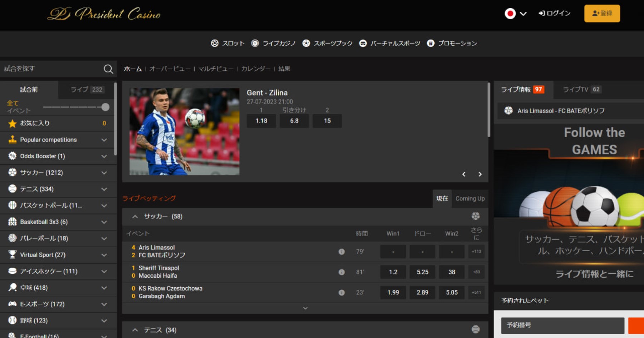Open the バーチャルスポーツ virtual sports menu

click(390, 43)
